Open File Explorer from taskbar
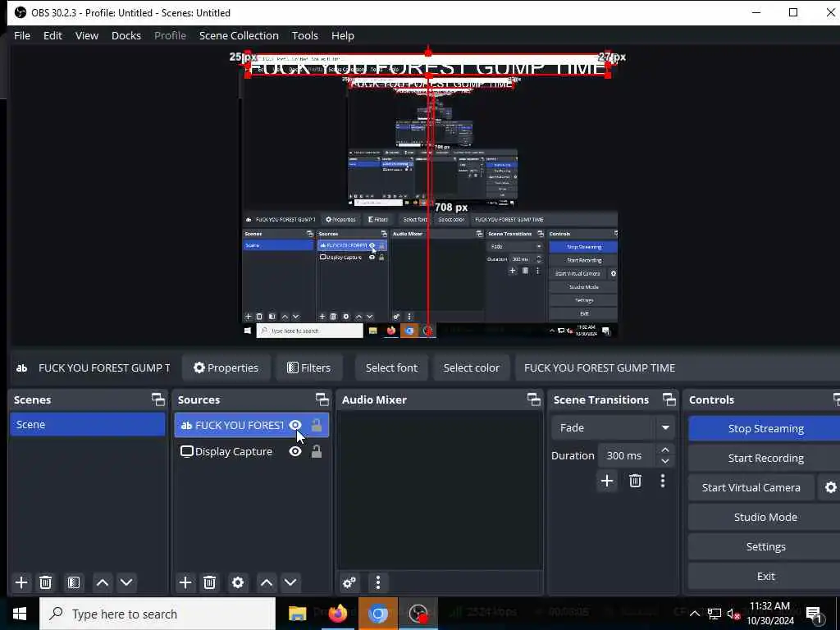The width and height of the screenshot is (840, 630). click(x=297, y=614)
